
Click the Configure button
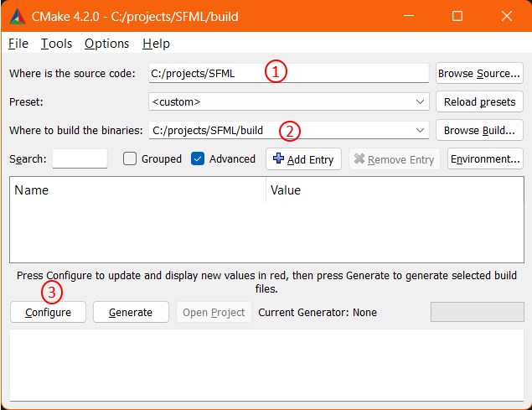coord(49,312)
